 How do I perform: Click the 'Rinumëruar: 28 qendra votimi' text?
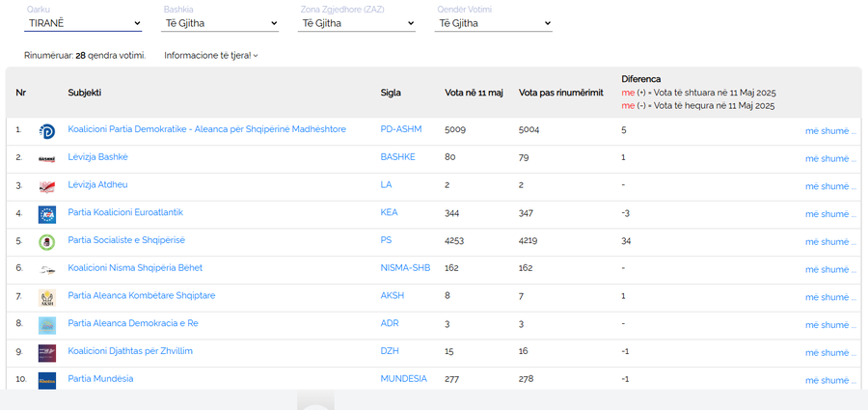pyautogui.click(x=85, y=55)
